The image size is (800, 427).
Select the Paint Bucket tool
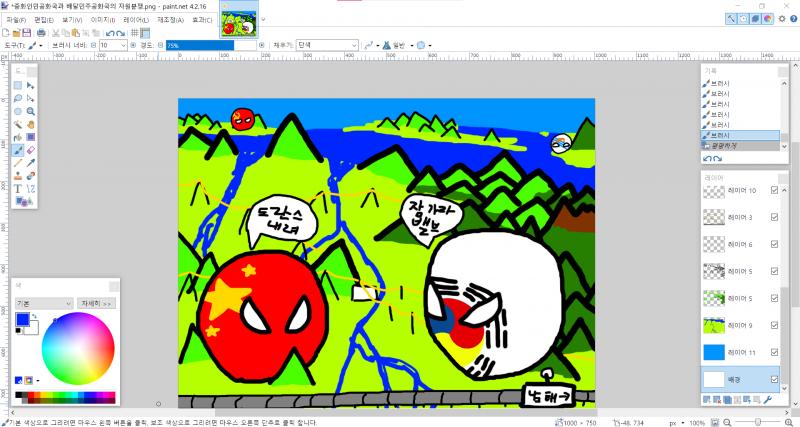18,137
